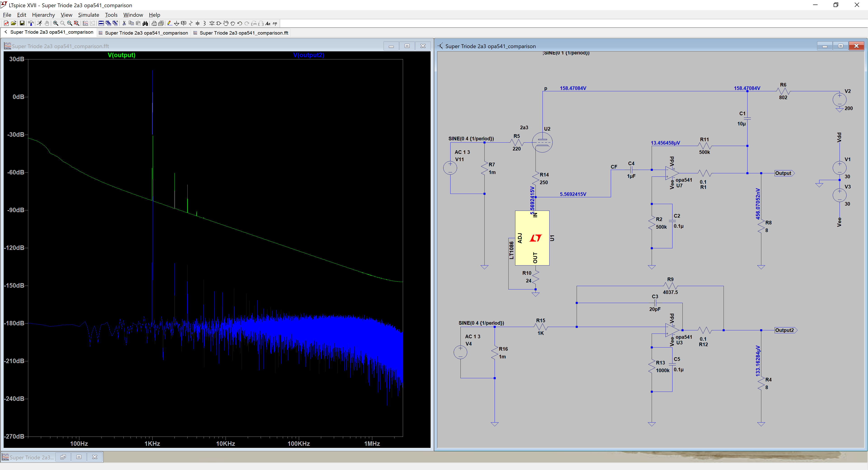Select the Diode placement tool
868x470 pixels.
[x=212, y=23]
